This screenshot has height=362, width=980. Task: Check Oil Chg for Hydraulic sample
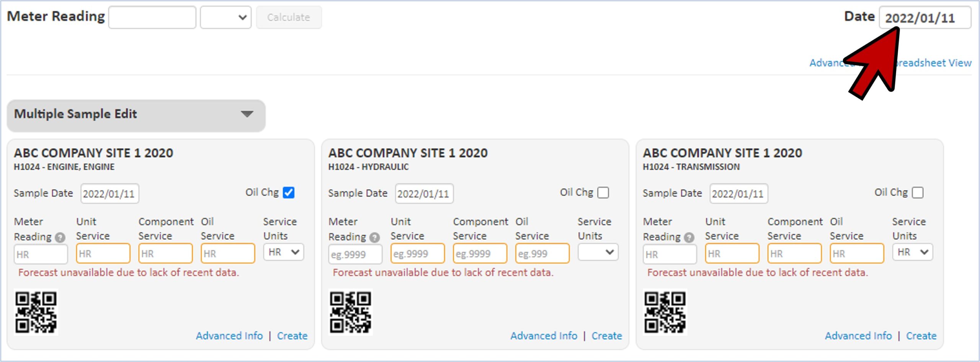point(603,193)
